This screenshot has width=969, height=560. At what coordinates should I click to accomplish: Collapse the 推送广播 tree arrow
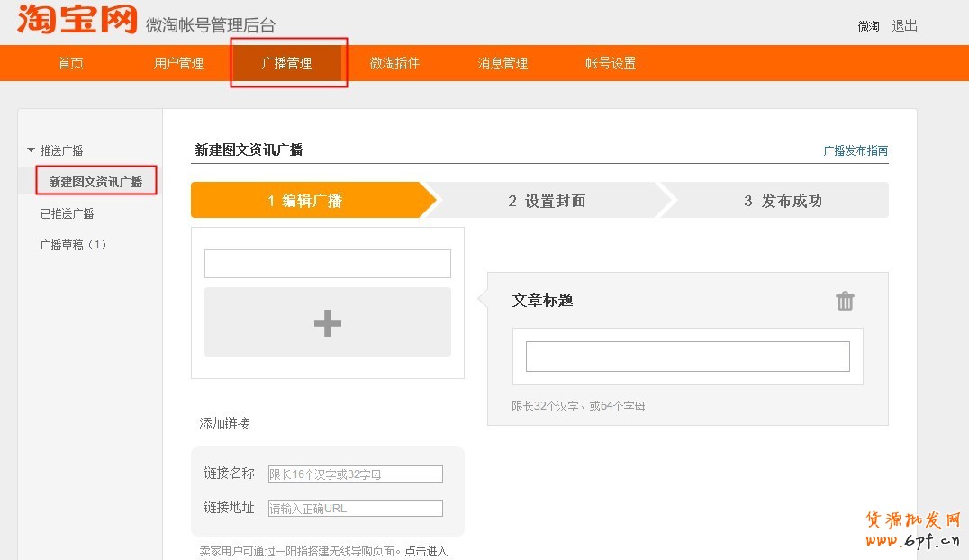pos(32,150)
